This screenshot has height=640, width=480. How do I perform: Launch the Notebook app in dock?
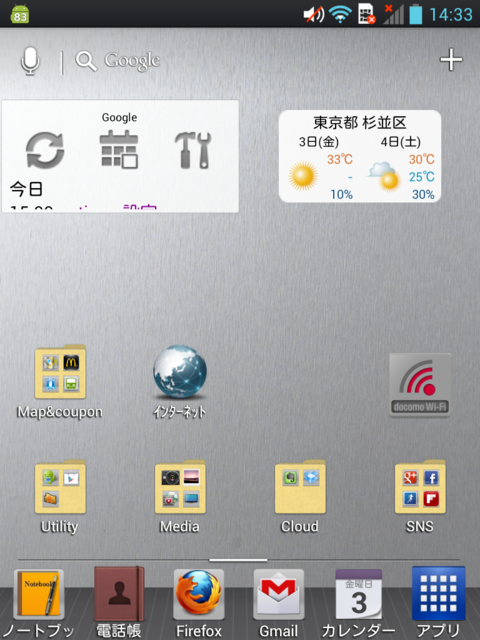coord(39,602)
